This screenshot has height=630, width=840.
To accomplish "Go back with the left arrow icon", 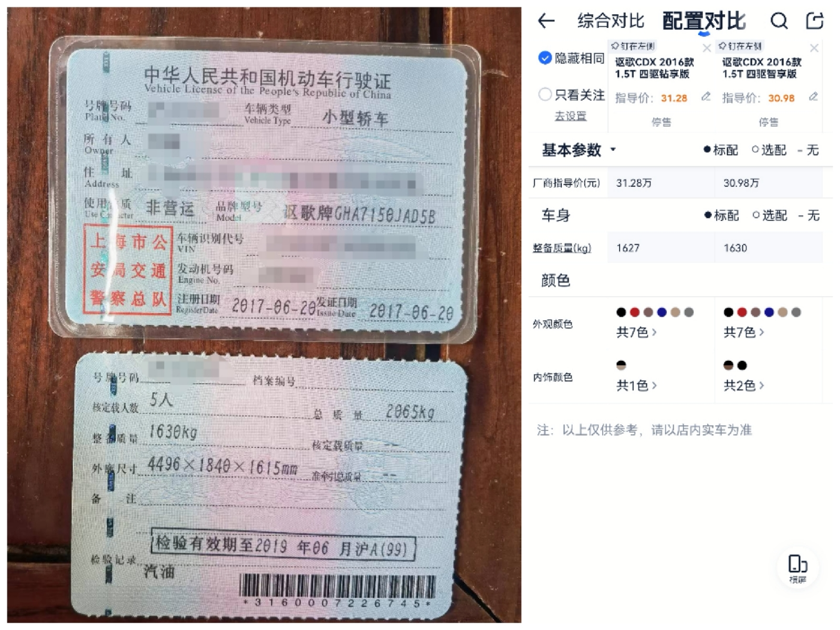I will coord(547,20).
